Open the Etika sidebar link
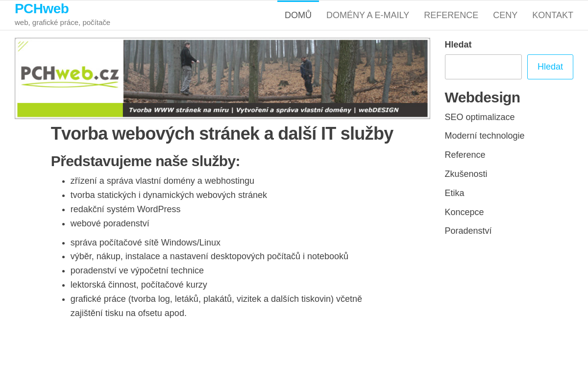588x392 pixels. click(x=454, y=193)
